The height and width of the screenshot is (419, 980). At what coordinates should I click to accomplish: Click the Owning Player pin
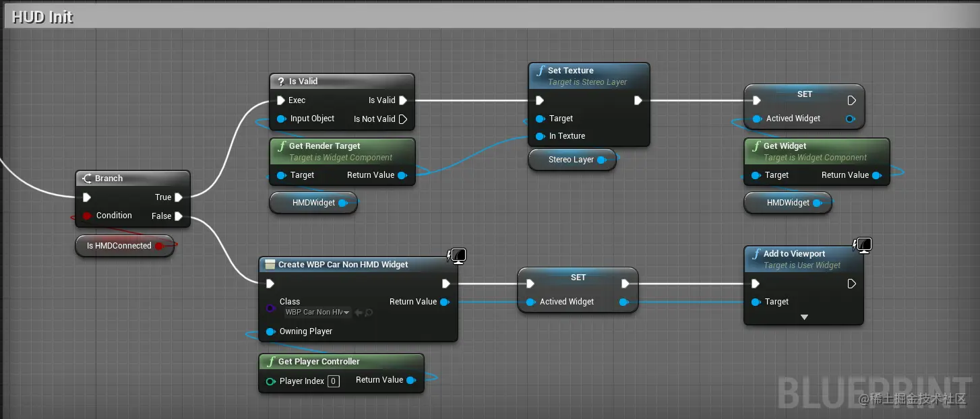click(270, 331)
